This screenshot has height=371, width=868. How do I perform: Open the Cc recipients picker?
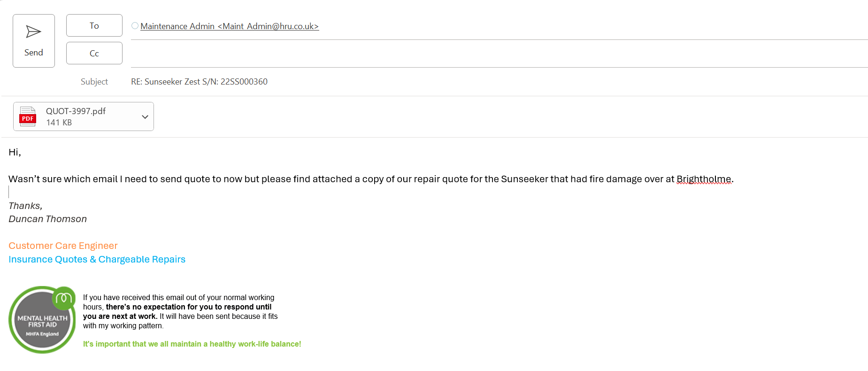click(94, 53)
